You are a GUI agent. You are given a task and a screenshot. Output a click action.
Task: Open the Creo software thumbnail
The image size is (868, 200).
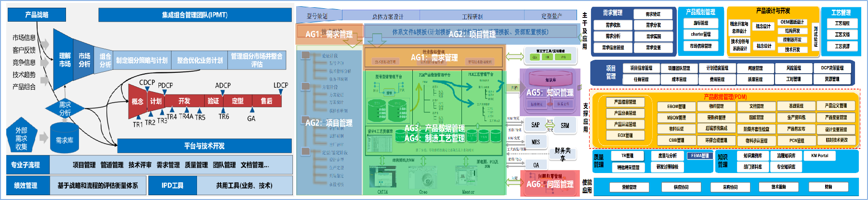(x=423, y=177)
